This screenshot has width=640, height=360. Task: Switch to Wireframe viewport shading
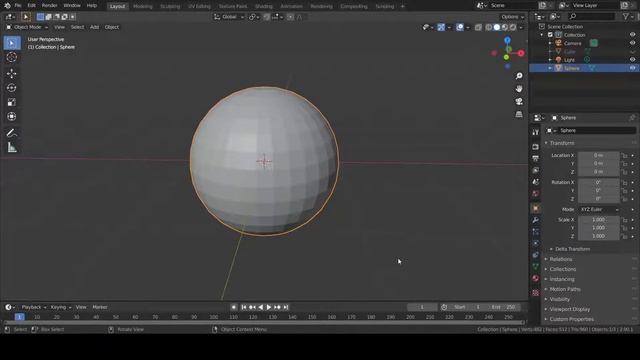489,27
